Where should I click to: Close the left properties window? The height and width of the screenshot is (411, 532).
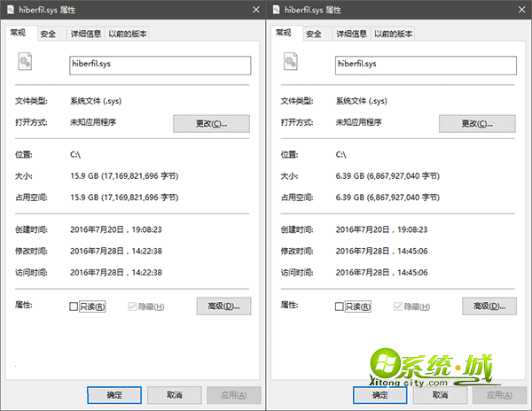click(x=256, y=10)
